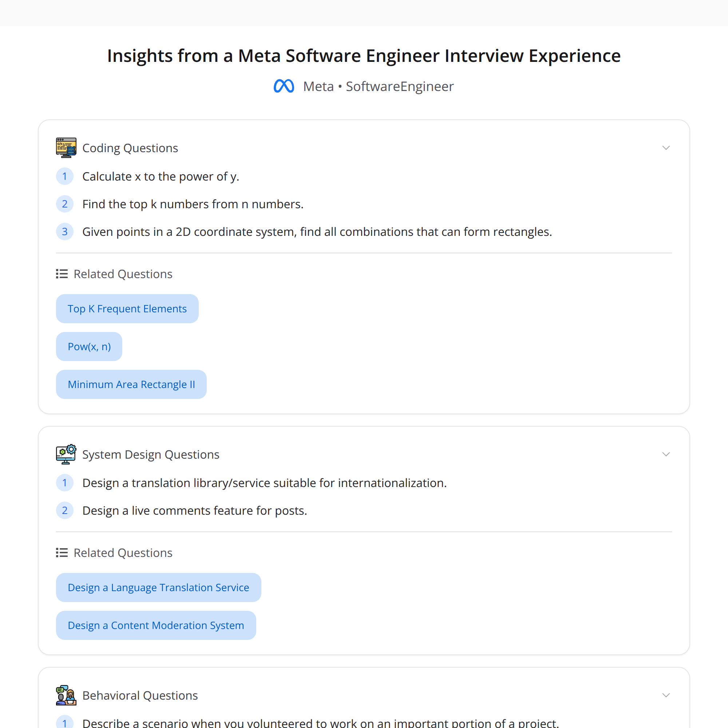728x728 pixels.
Task: Select the Behavioral Questions heading
Action: [140, 696]
